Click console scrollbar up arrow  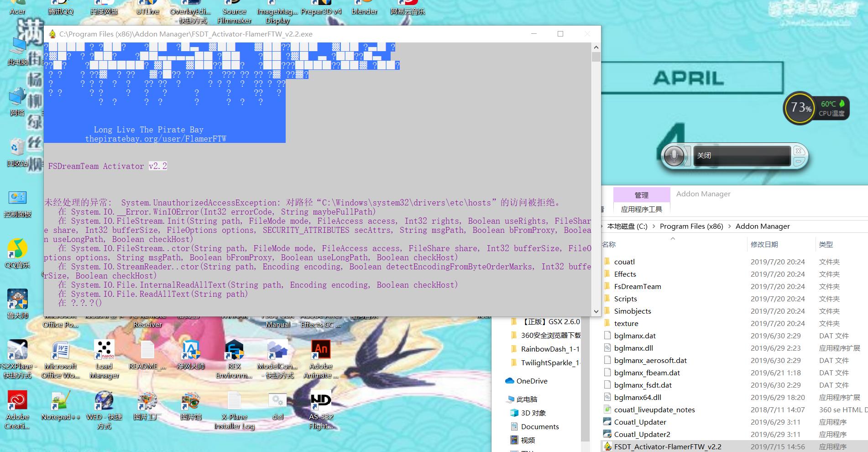(x=596, y=47)
